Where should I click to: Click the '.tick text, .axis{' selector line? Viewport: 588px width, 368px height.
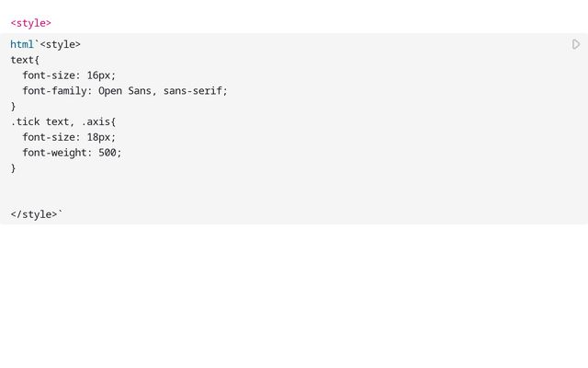63,121
